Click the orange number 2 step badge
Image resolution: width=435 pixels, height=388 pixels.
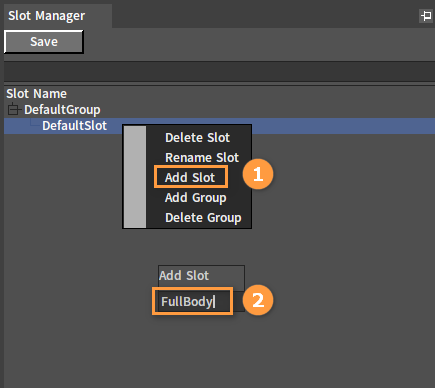(258, 300)
